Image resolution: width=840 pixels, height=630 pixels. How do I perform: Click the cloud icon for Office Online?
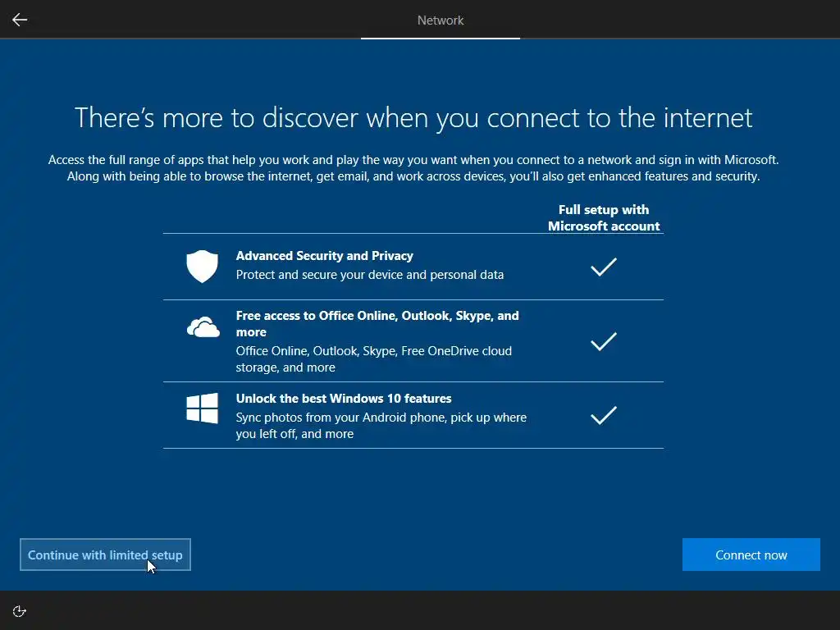203,326
